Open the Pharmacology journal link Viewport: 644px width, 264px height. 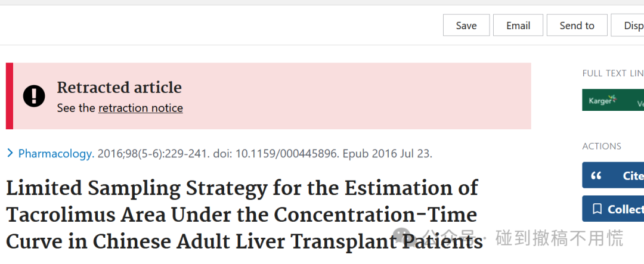click(x=56, y=154)
